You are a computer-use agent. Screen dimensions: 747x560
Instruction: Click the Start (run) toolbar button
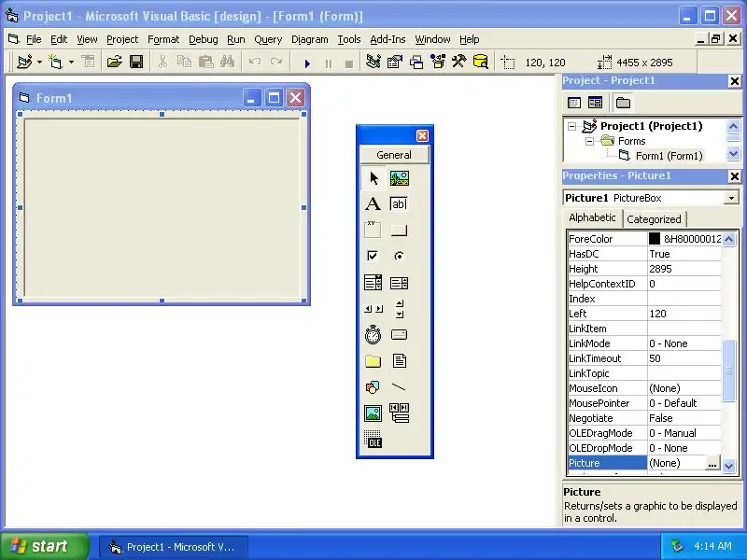(307, 63)
